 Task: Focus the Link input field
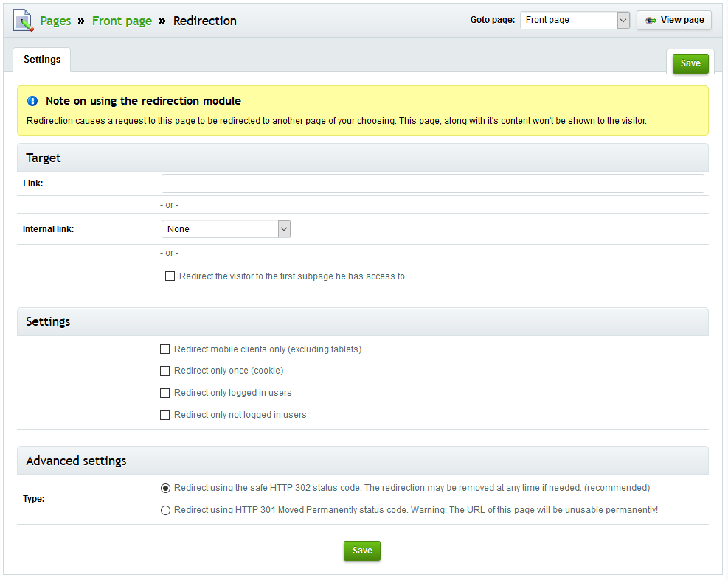pyautogui.click(x=433, y=184)
